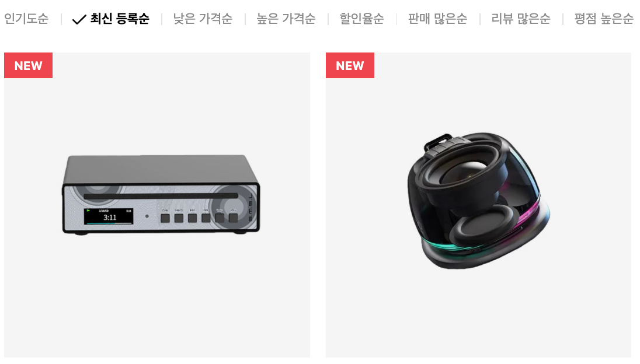This screenshot has width=640, height=364.
Task: Click the CD player's disc slot
Action: [161, 196]
